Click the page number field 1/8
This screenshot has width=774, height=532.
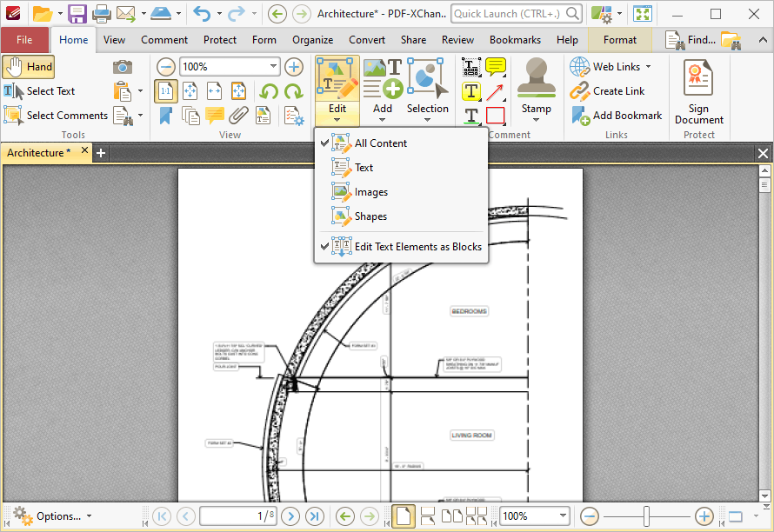[238, 516]
